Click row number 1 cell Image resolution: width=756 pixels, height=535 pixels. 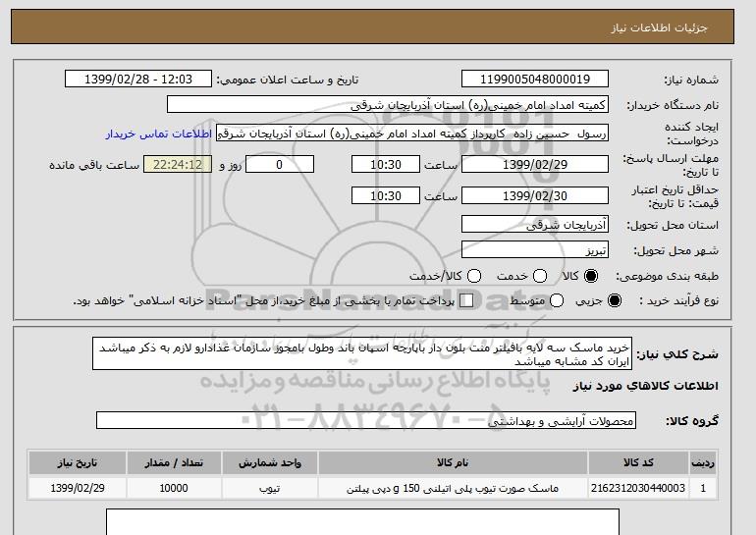coord(703,488)
